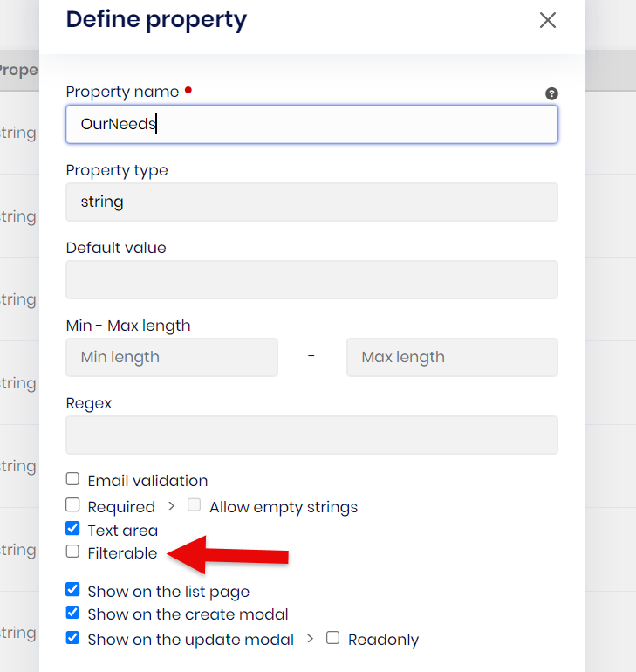The image size is (636, 672).
Task: Close the Define property dialog
Action: pos(547,20)
